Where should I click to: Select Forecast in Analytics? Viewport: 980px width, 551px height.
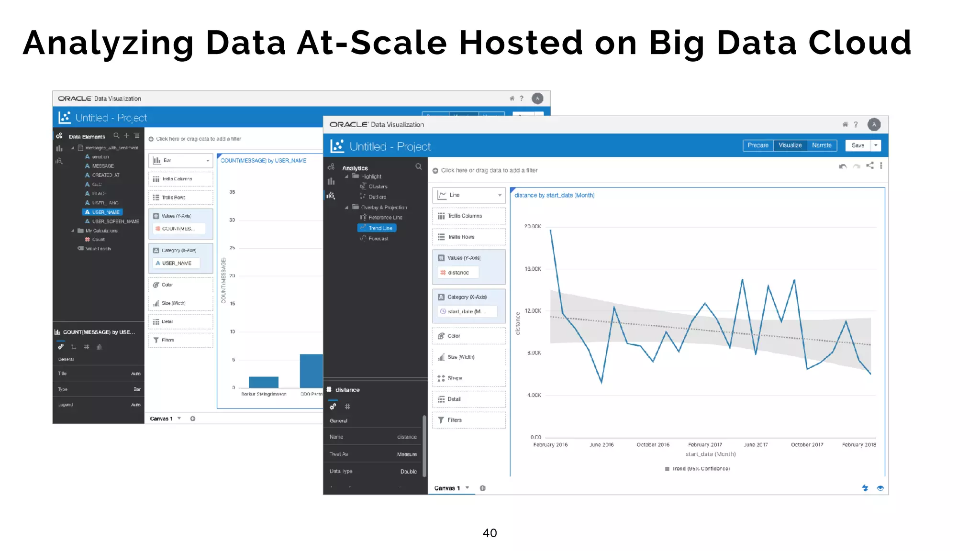pos(374,239)
